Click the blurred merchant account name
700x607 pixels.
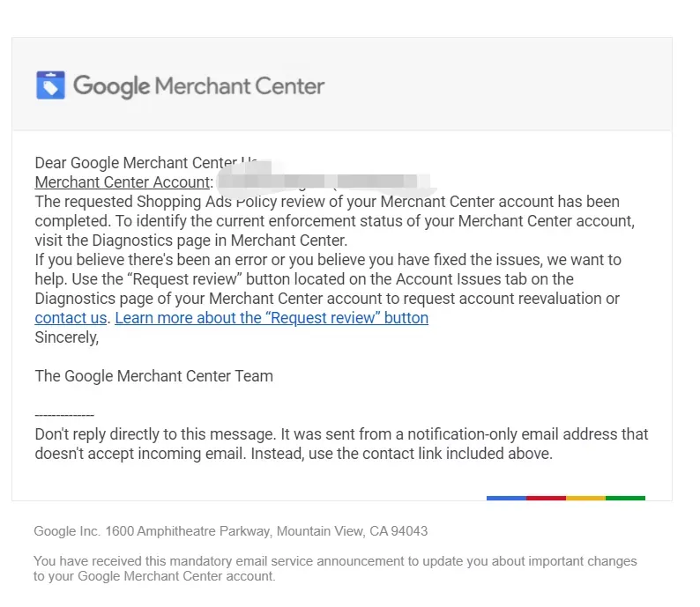coord(319,181)
